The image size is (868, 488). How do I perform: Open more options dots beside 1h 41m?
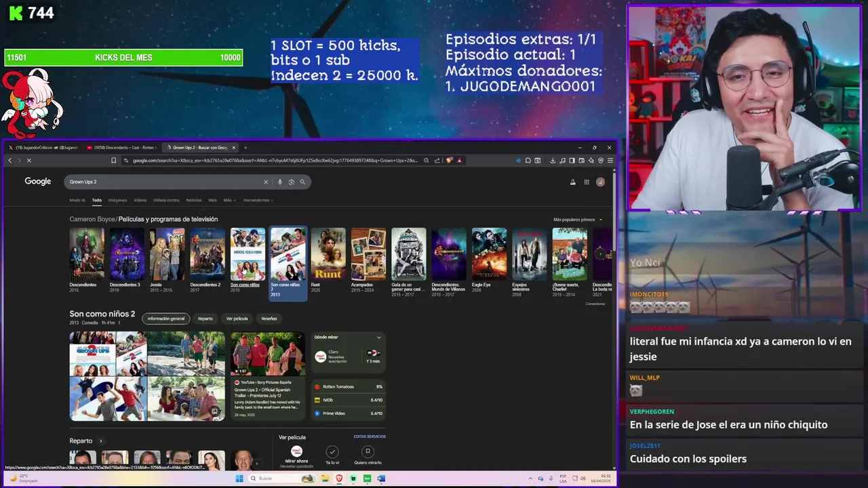pyautogui.click(x=119, y=323)
